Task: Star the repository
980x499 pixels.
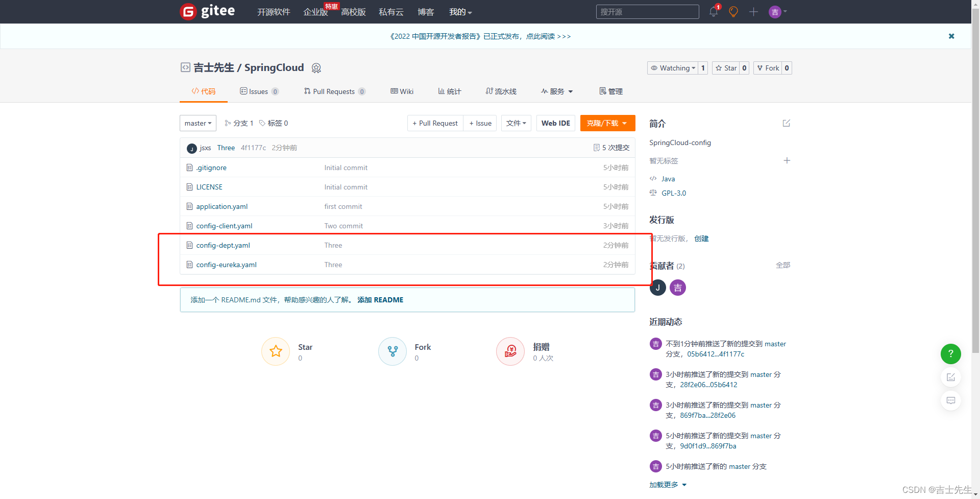Action: pos(726,68)
